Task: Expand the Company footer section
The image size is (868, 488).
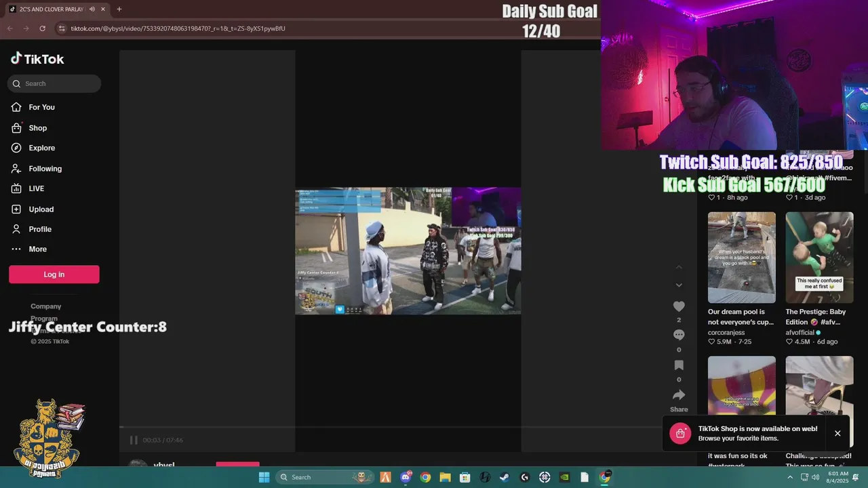Action: click(45, 306)
